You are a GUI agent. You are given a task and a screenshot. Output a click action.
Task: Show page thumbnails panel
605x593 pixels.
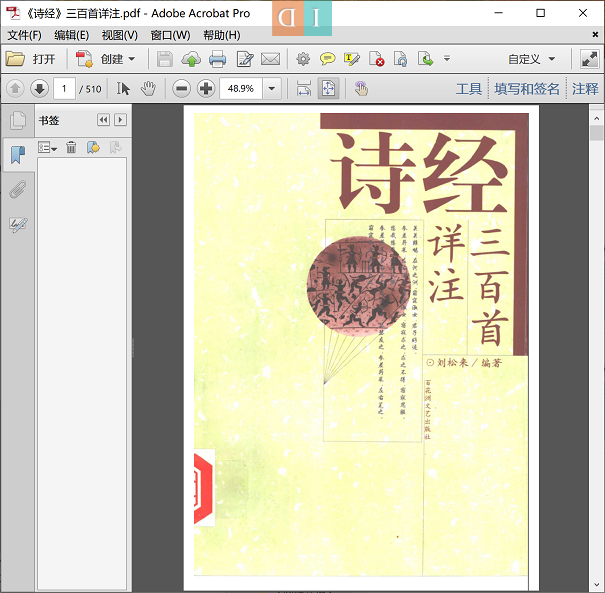(18, 121)
